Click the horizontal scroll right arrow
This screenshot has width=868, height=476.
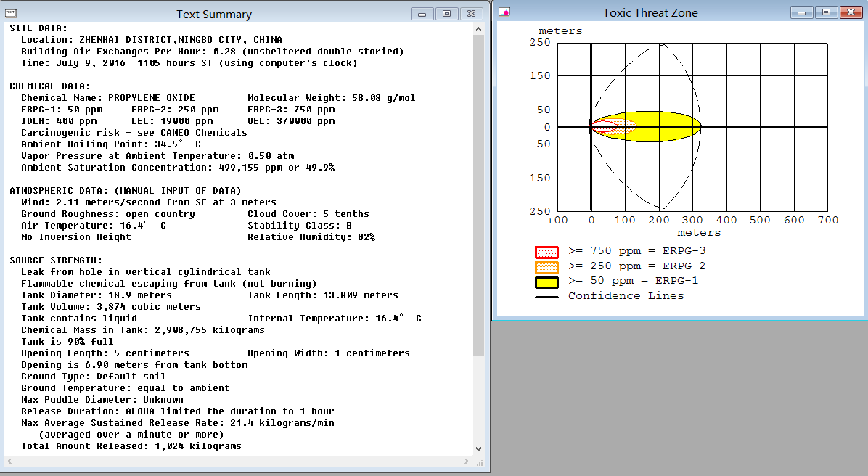[x=467, y=461]
